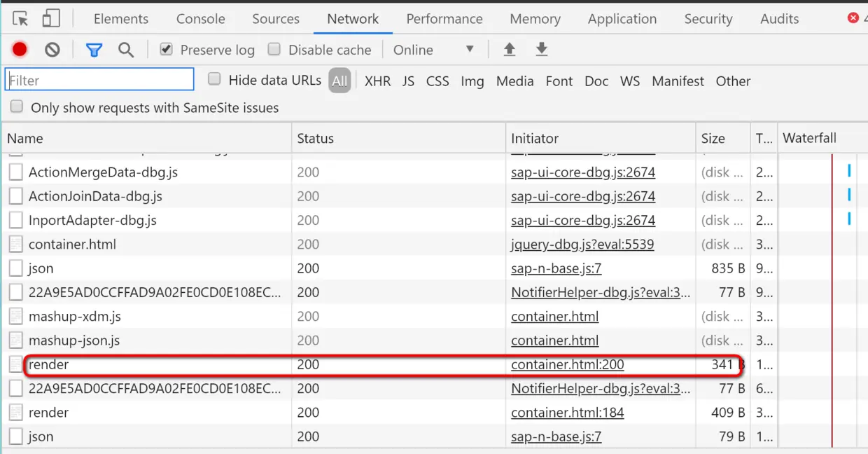Activate the inspect element cursor icon

[x=20, y=19]
